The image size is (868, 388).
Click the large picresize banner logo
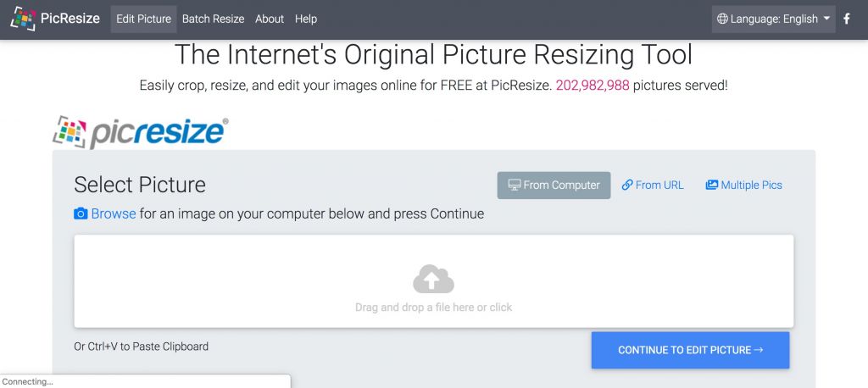141,131
